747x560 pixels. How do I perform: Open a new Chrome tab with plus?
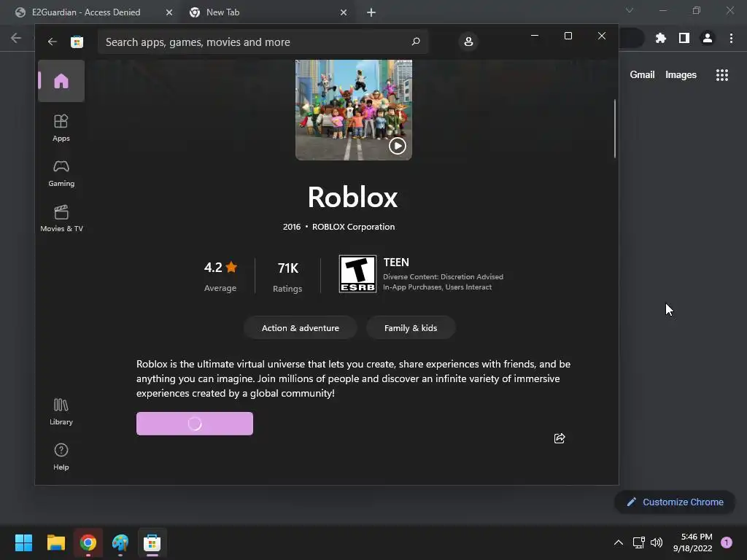[x=371, y=12]
